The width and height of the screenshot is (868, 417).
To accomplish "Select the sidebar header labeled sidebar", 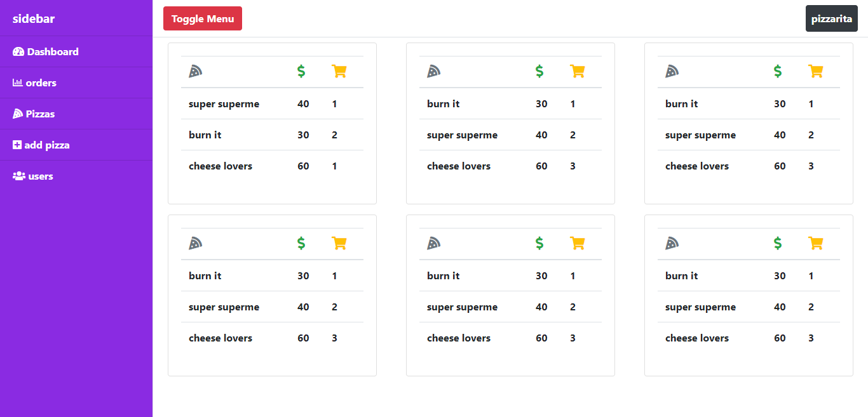I will coord(33,18).
